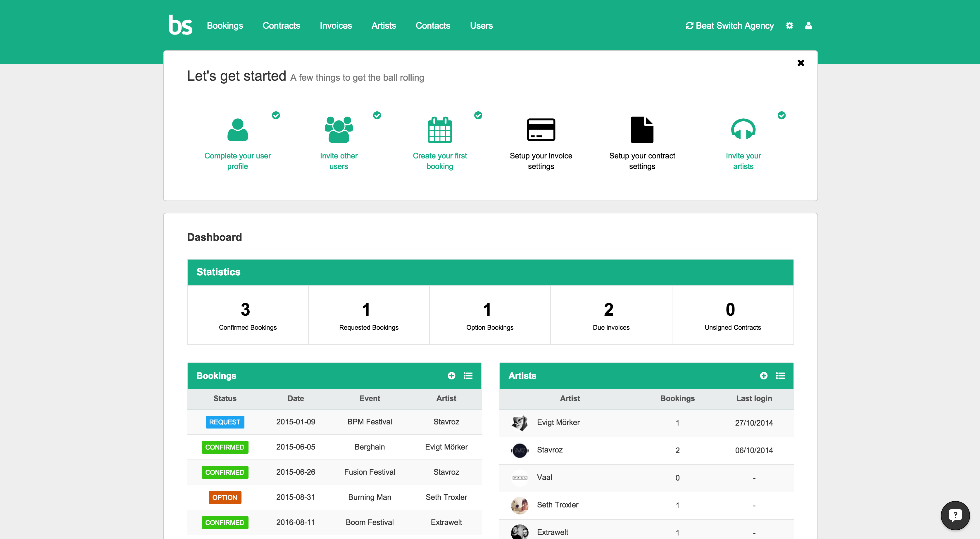Image resolution: width=980 pixels, height=539 pixels.
Task: Click the add artist plus icon
Action: pos(763,375)
